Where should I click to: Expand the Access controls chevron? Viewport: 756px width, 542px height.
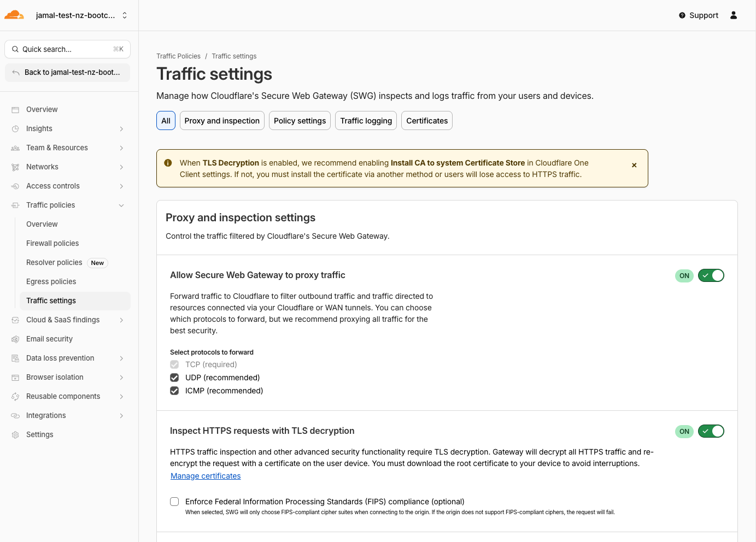[121, 186]
